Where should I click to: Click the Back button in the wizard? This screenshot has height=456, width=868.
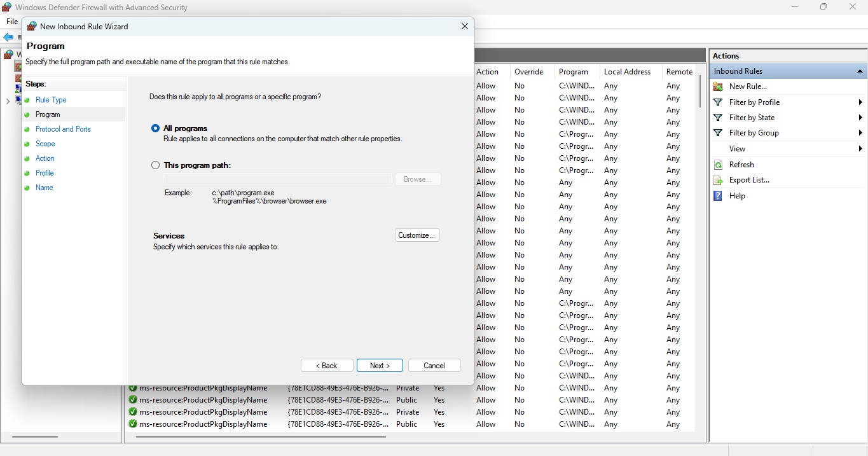[x=327, y=366]
